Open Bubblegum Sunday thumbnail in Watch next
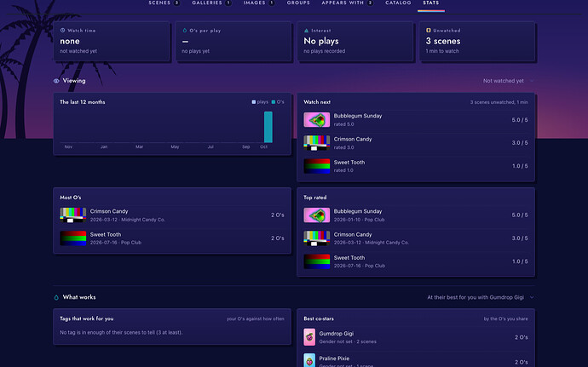Screen dimensions: 588x367 [x=316, y=120]
